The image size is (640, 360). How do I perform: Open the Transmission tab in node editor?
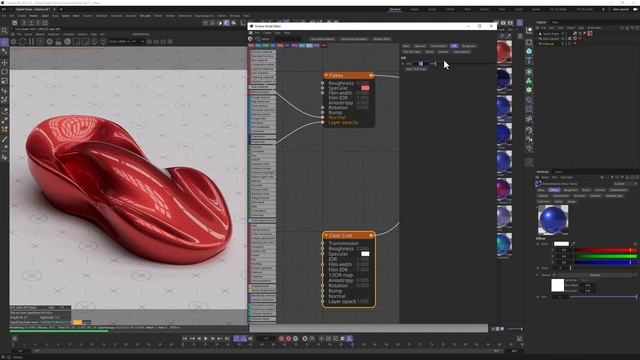click(x=438, y=46)
